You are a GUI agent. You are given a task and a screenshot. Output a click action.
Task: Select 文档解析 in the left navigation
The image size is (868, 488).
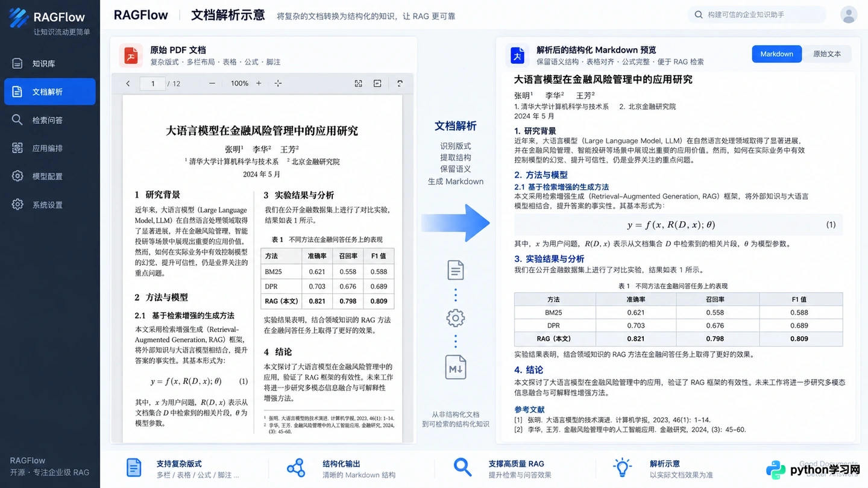click(49, 92)
